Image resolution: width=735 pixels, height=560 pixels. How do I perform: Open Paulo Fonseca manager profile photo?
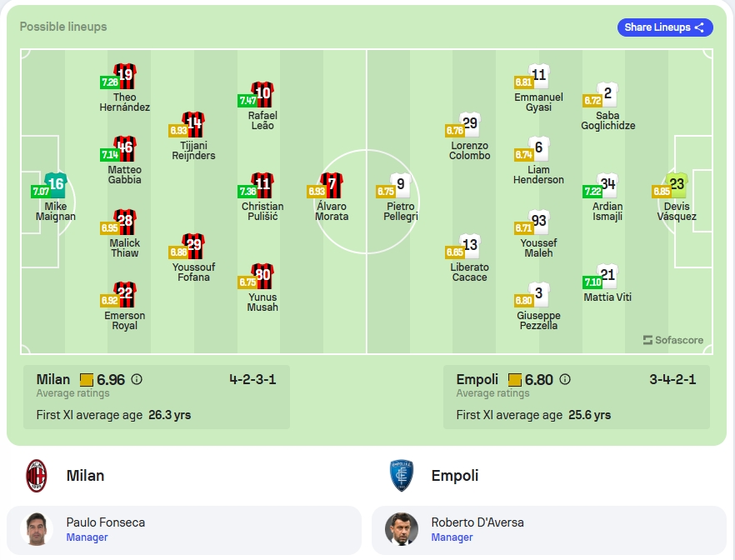tap(37, 529)
